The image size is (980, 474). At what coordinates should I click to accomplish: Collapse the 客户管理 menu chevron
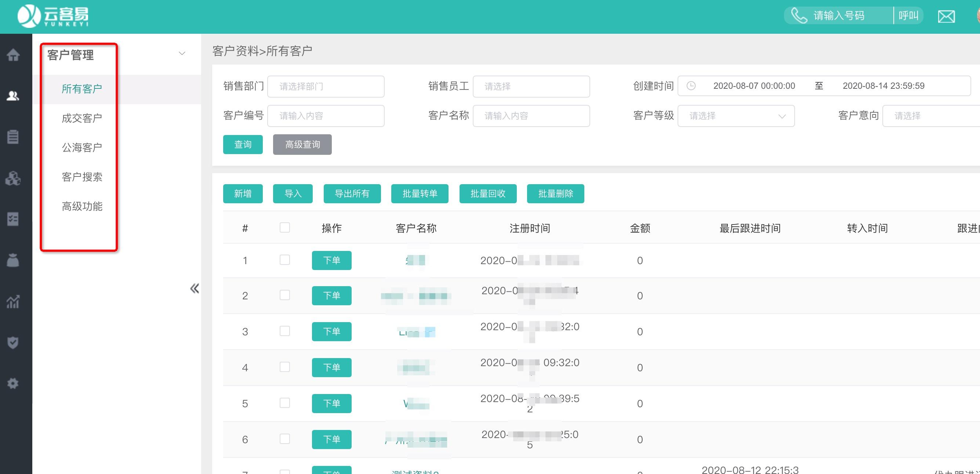(182, 54)
